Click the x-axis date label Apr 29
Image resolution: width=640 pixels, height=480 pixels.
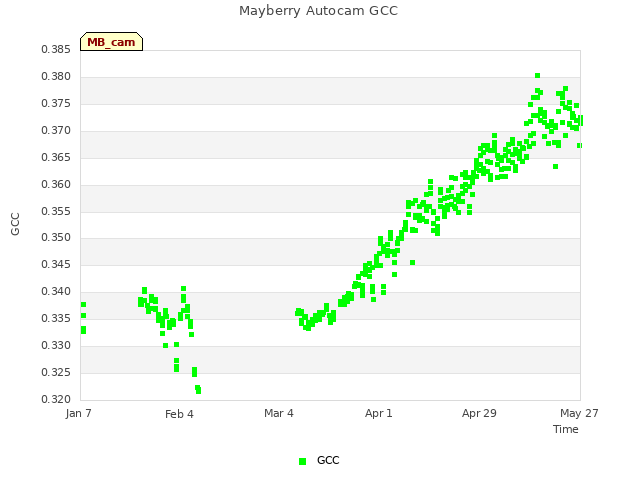[479, 413]
